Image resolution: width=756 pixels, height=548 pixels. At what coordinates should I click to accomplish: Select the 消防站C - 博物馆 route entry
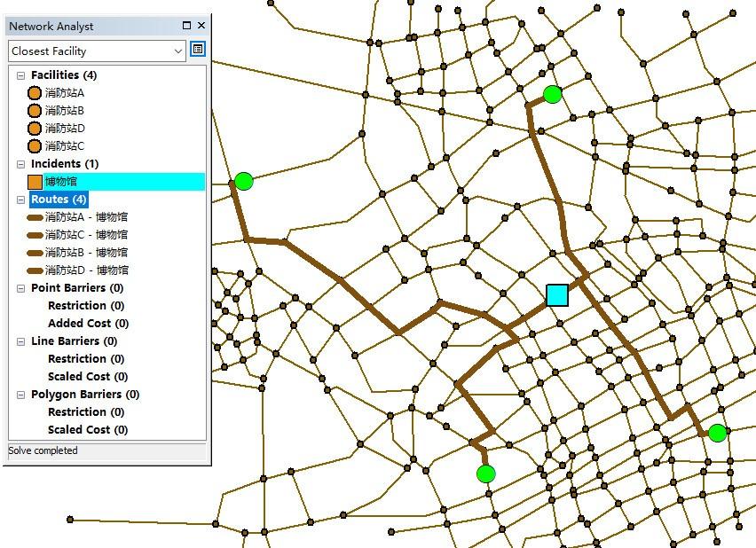[x=86, y=234]
